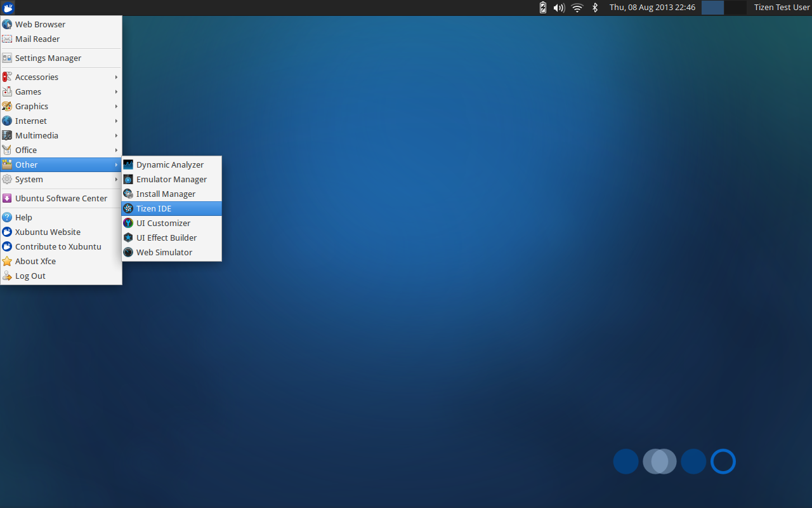Expand the Office submenu
This screenshot has width=812, height=508.
(x=61, y=150)
